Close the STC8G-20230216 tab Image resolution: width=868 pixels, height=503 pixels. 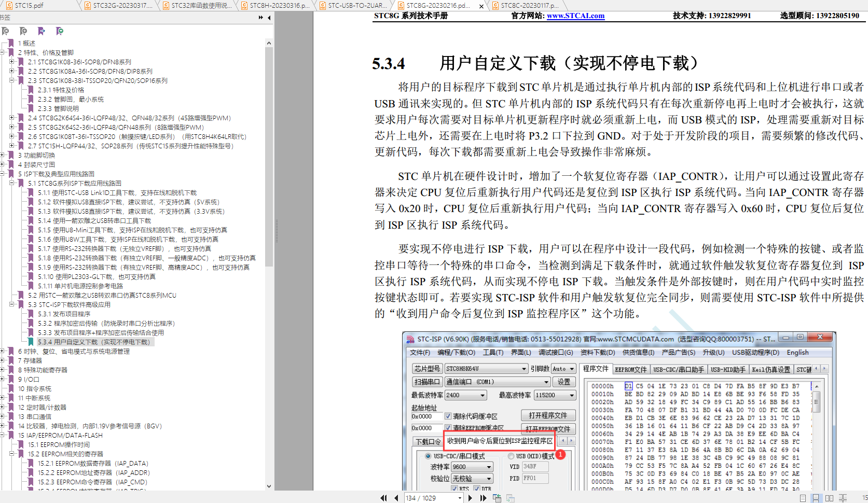coord(481,6)
